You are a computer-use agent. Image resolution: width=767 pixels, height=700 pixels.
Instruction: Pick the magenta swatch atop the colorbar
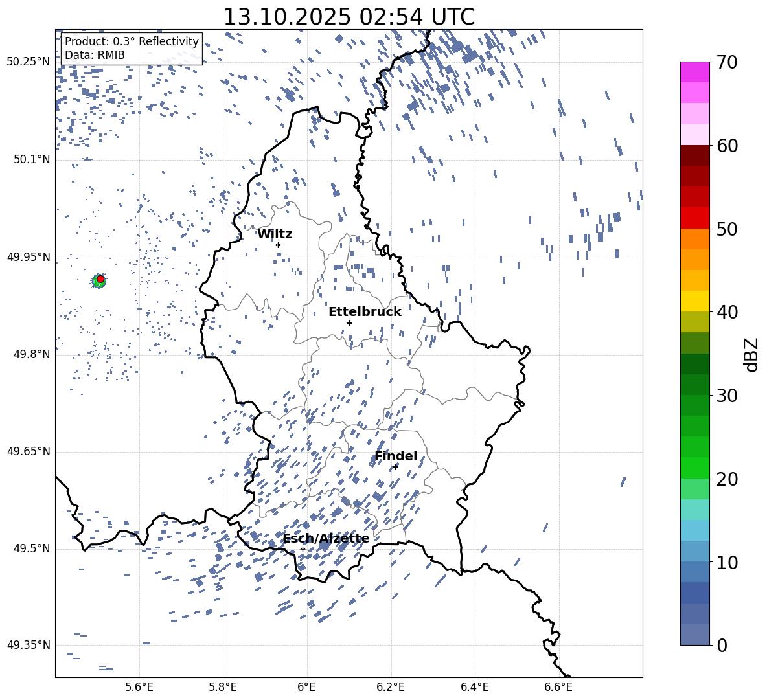[694, 72]
